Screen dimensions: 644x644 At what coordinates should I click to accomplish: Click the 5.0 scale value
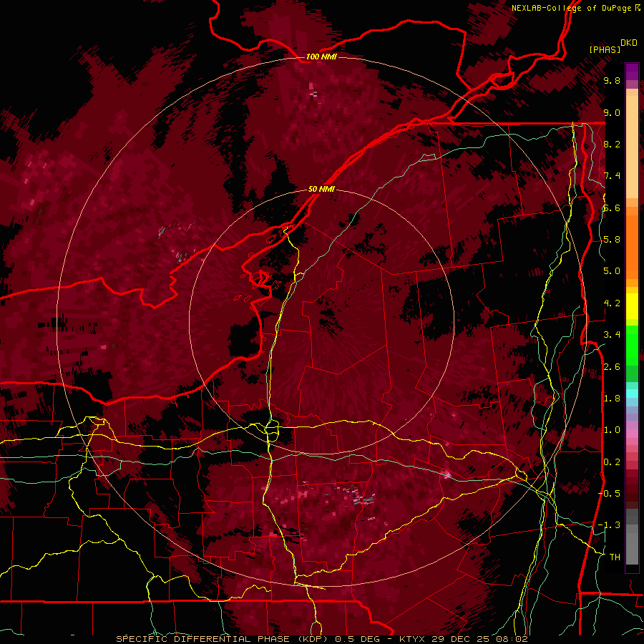pyautogui.click(x=612, y=271)
